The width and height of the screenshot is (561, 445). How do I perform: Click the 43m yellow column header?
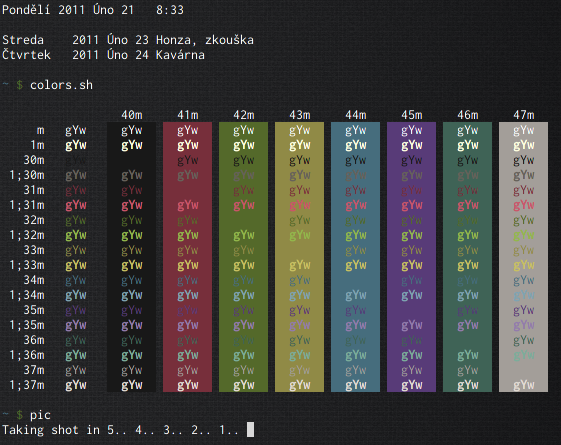coord(300,115)
